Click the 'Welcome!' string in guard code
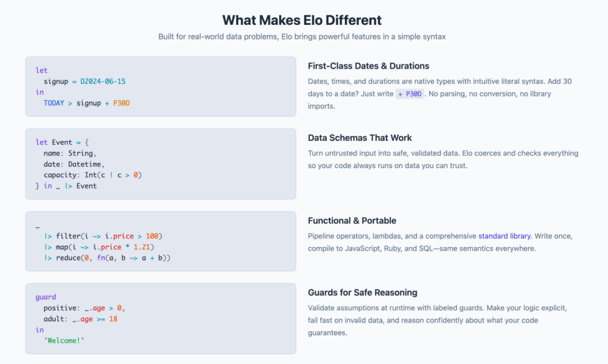Image resolution: width=608 pixels, height=364 pixels. 65,340
